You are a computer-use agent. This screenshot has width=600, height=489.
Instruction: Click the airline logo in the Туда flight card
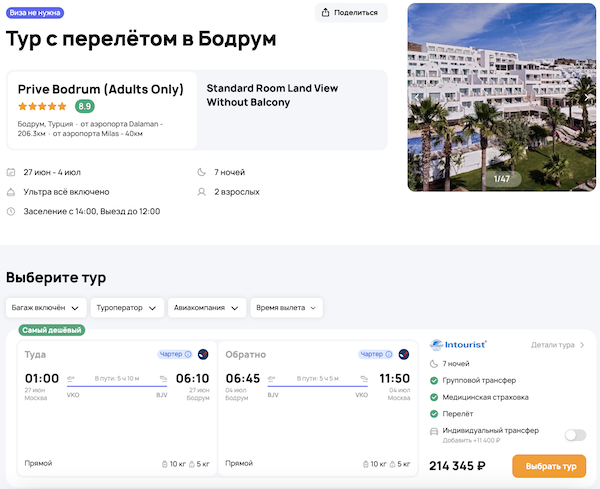(203, 354)
